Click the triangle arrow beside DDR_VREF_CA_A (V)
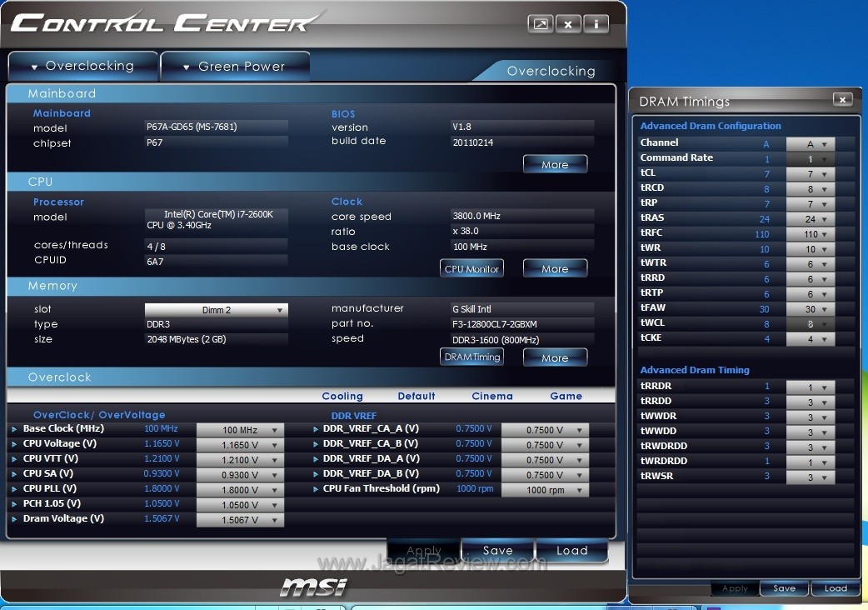 [x=316, y=429]
